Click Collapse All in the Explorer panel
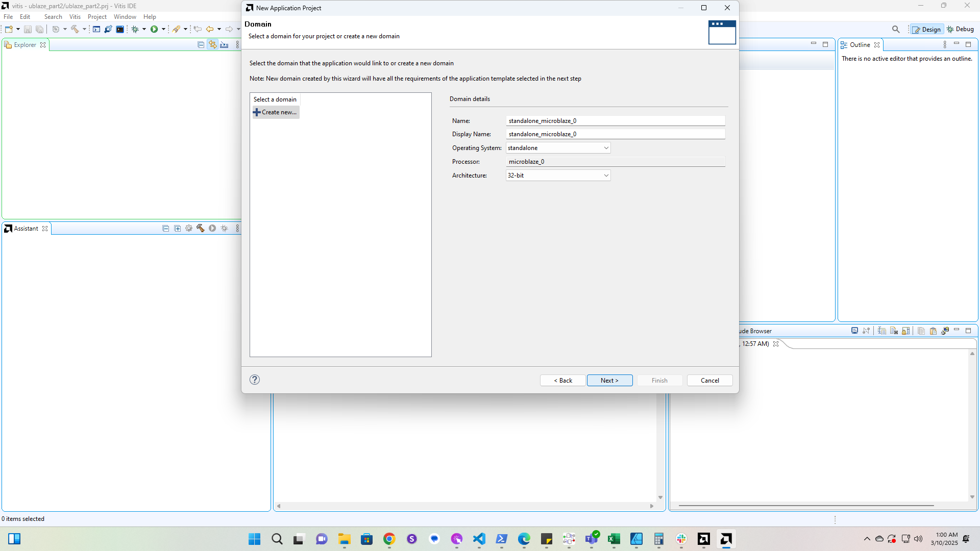The width and height of the screenshot is (980, 551). [x=201, y=45]
